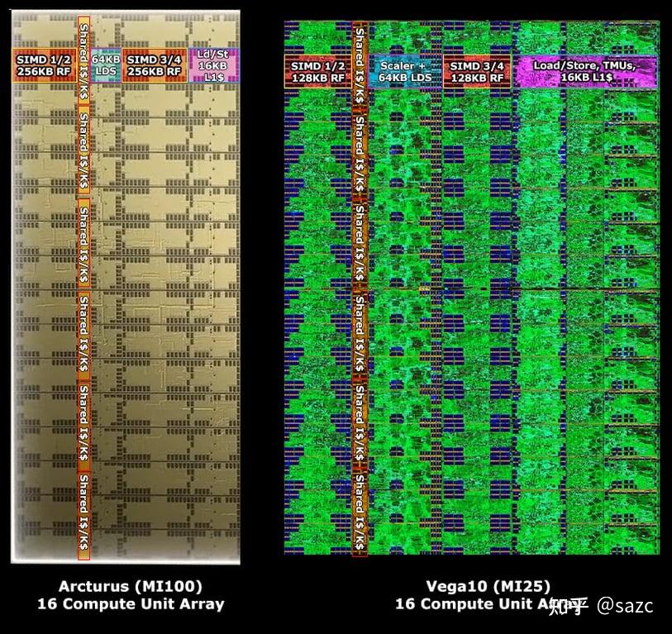This screenshot has height=634, width=672.
Task: Select the SIMD 3/4 256KB RF marker
Action: tap(155, 64)
